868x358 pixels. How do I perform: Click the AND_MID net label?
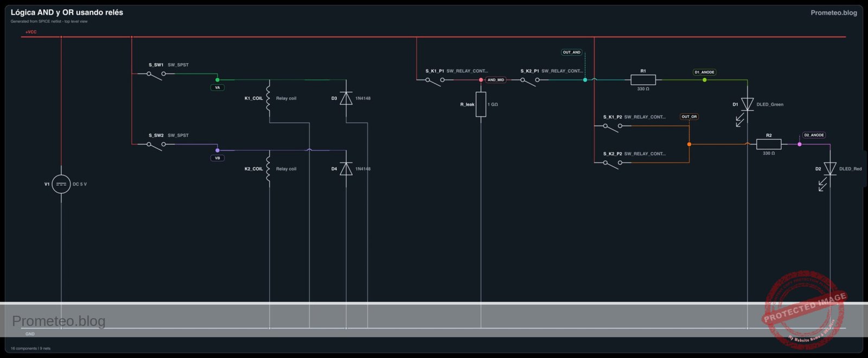pyautogui.click(x=496, y=80)
